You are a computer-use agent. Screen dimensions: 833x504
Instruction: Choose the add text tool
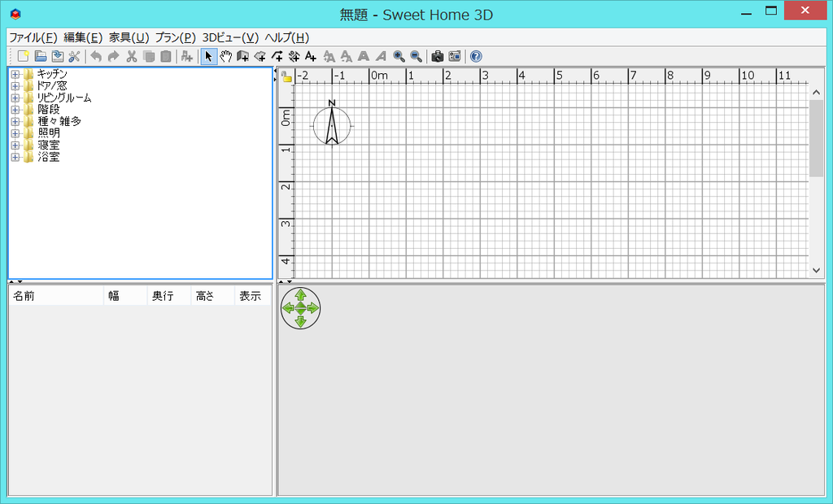[310, 55]
